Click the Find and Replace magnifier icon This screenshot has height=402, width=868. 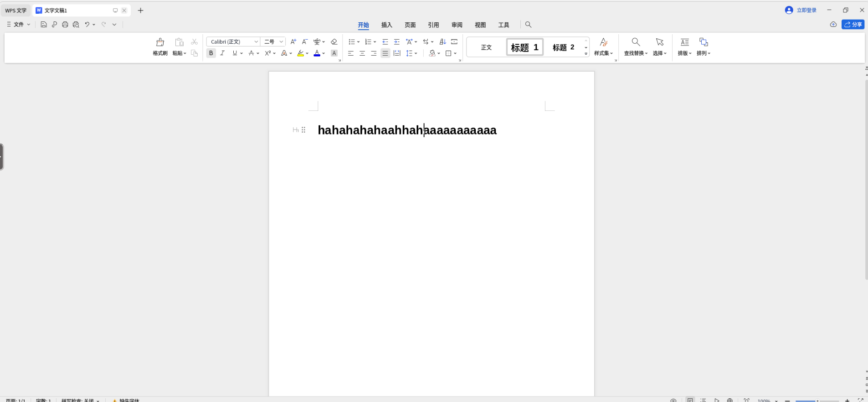[636, 42]
